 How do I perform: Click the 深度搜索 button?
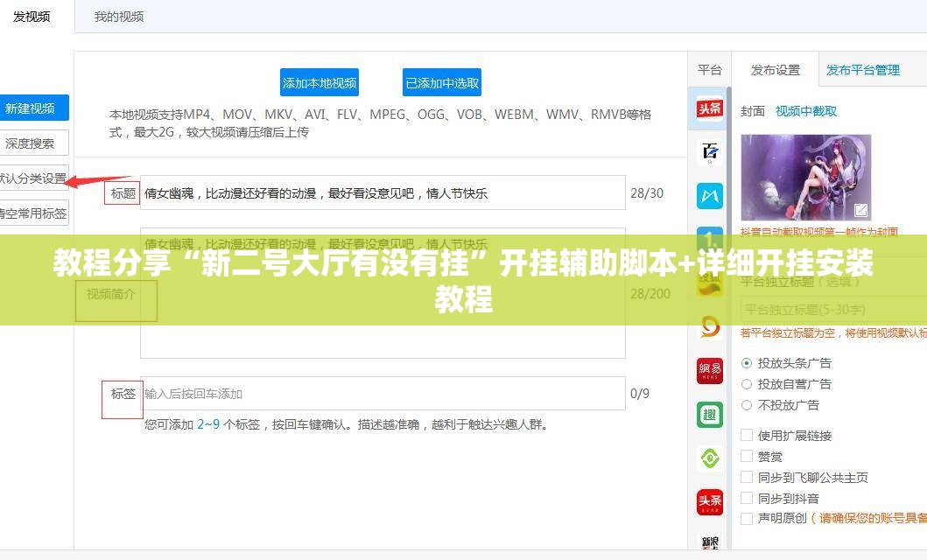[x=33, y=143]
